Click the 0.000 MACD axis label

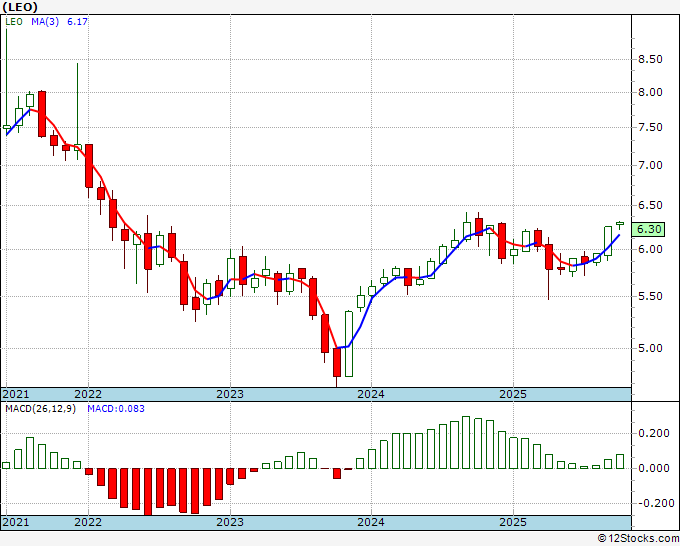[x=654, y=468]
